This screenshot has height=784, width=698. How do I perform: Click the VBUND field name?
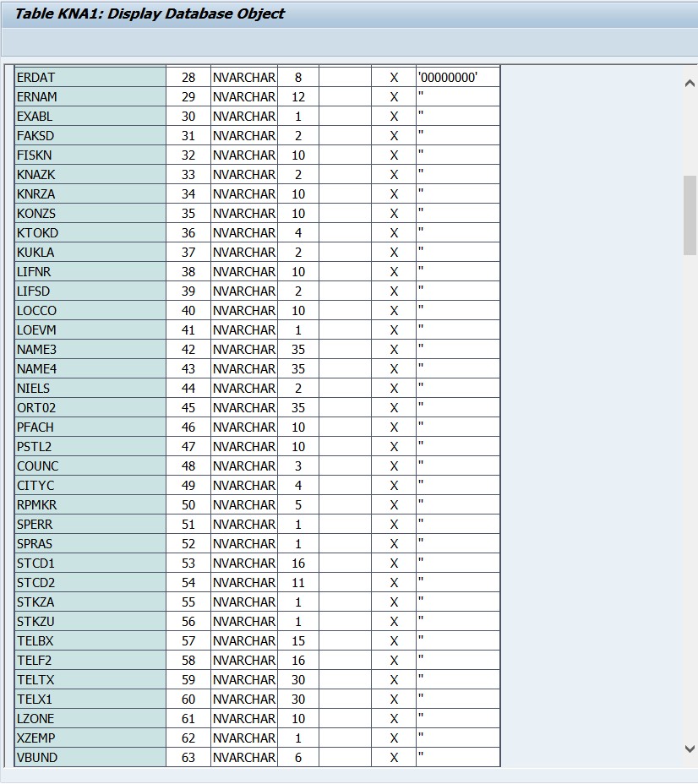click(37, 757)
